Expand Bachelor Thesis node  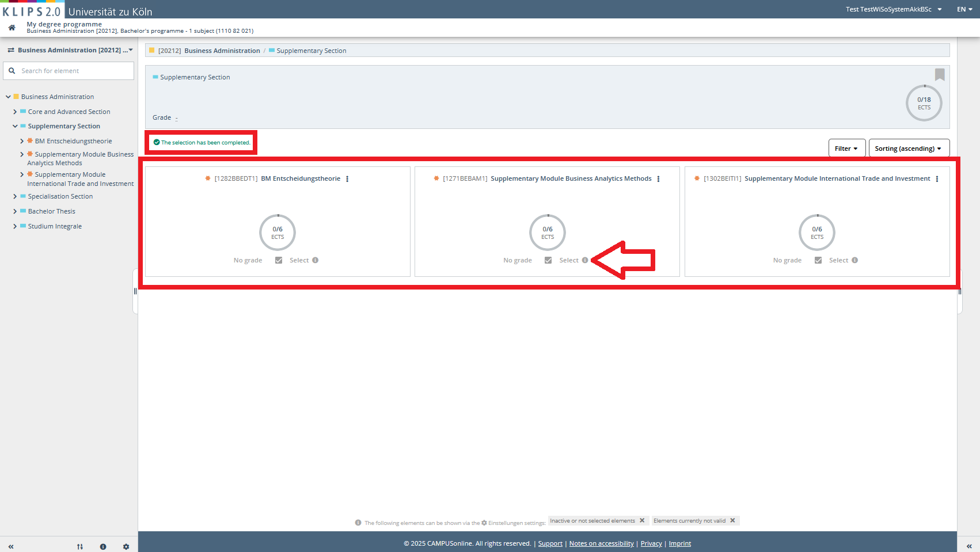(x=15, y=211)
